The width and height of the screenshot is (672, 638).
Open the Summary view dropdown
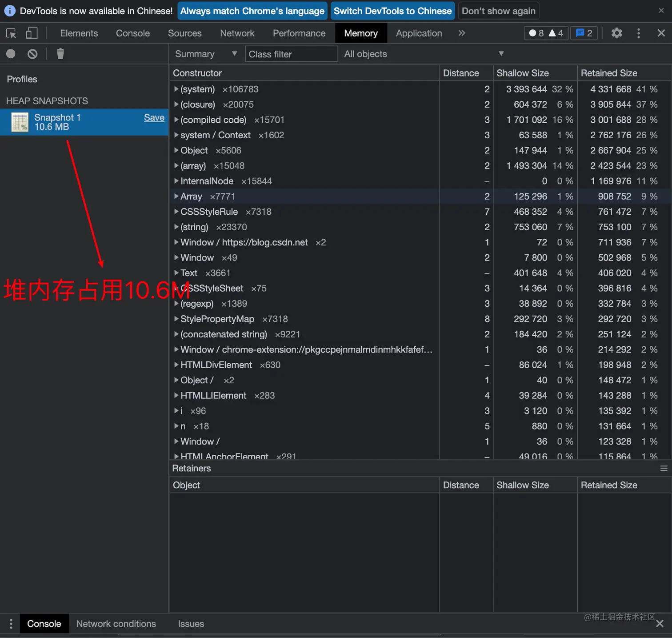tap(206, 54)
